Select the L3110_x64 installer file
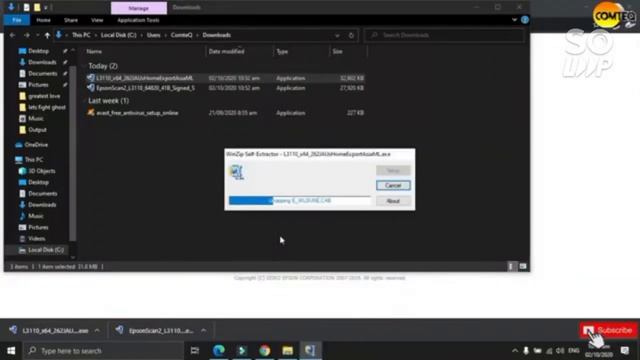 click(x=225, y=78)
